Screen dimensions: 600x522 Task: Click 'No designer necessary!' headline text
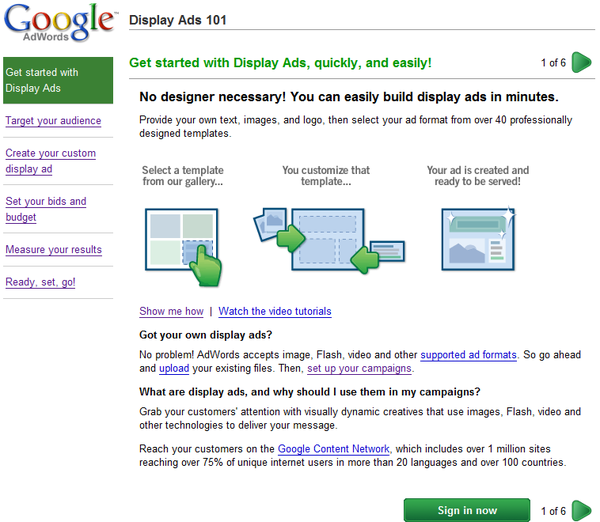tap(349, 97)
